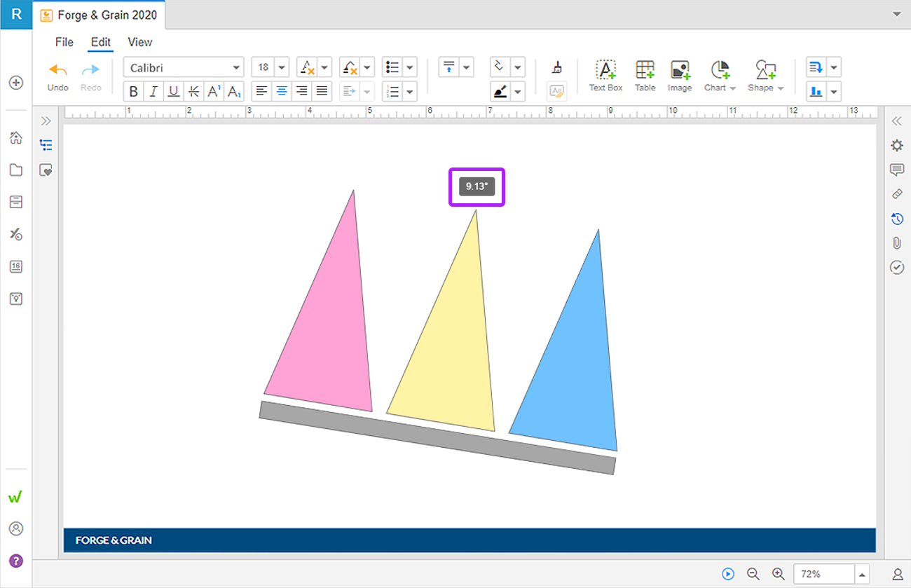Toggle strikethrough formatting
Image resolution: width=911 pixels, height=588 pixels.
tap(194, 91)
